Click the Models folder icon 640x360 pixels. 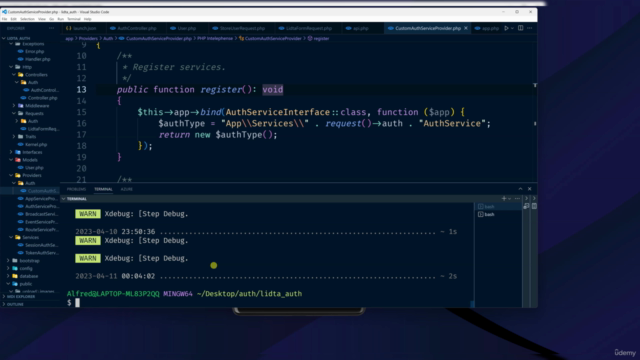point(18,160)
